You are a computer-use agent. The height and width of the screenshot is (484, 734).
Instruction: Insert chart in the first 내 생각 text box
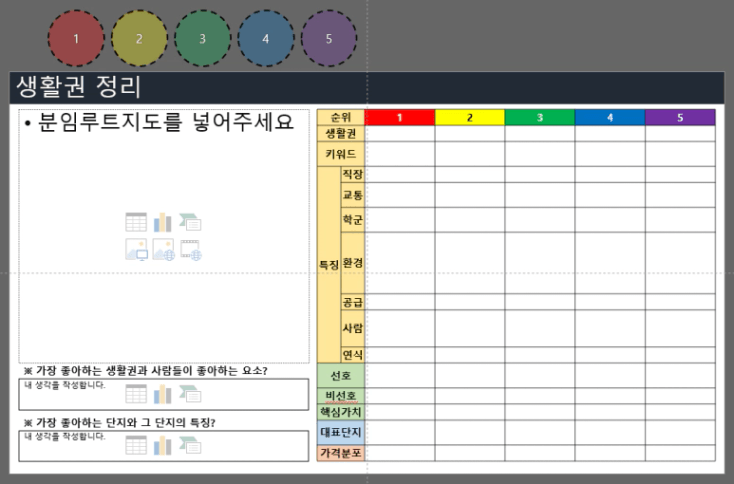pyautogui.click(x=163, y=394)
